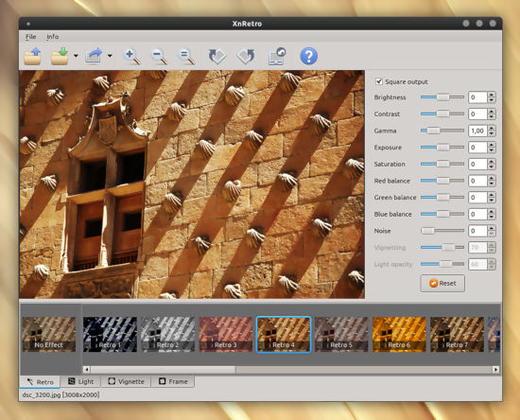Viewport: 520px width, 420px height.
Task: Switch to the Retro tab
Action: tap(40, 382)
